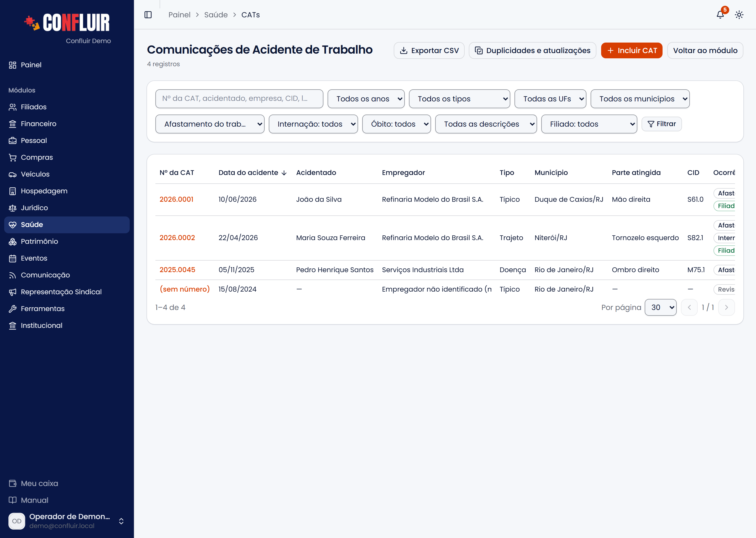This screenshot has width=756, height=538.
Task: Select Representação Sindical menu item
Action: click(67, 292)
